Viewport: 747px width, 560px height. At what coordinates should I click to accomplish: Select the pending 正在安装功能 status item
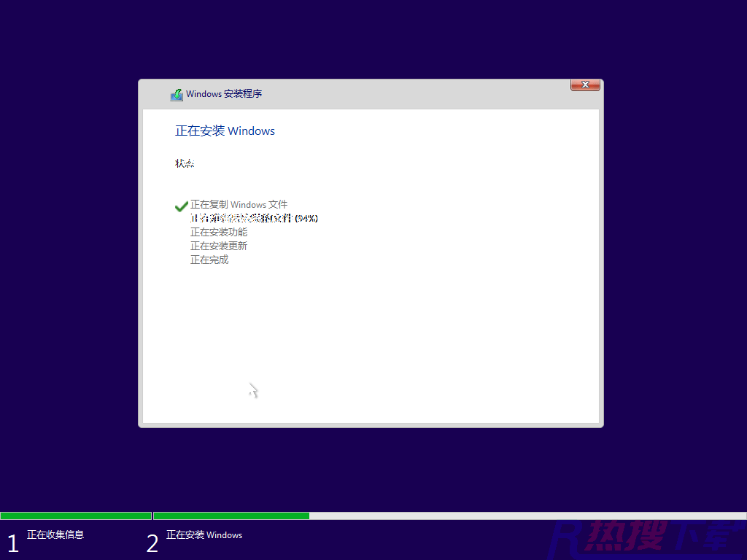[x=219, y=232]
